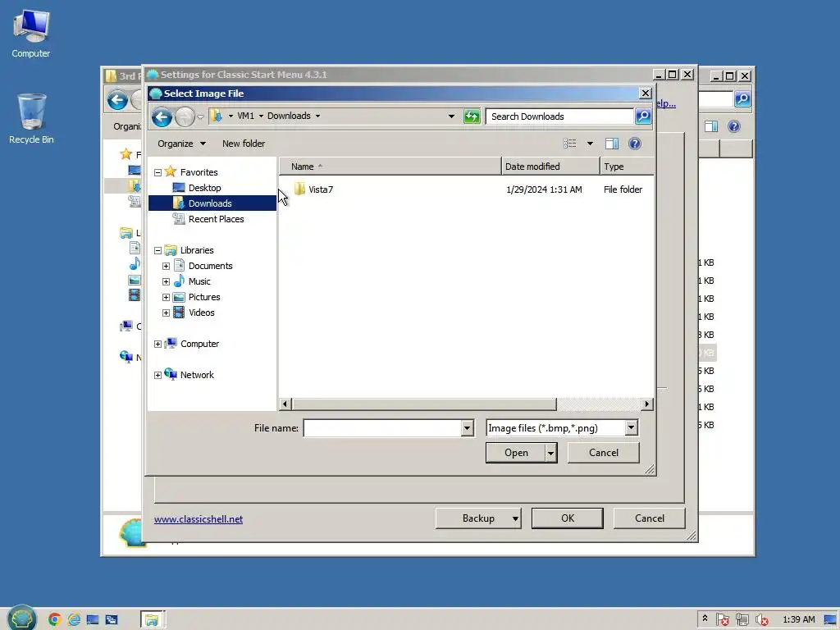Click the date 1/29/2024 1:31 AM cell
This screenshot has width=840, height=630.
click(544, 189)
